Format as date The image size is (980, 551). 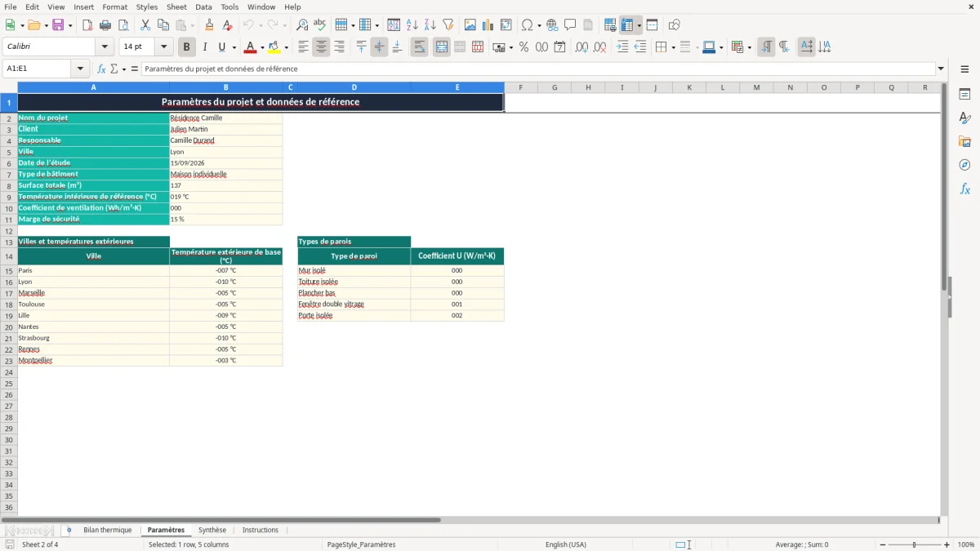pyautogui.click(x=559, y=47)
